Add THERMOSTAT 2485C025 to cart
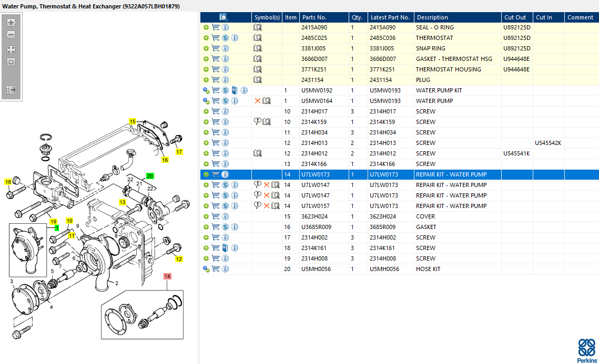The image size is (599, 364). click(x=216, y=38)
